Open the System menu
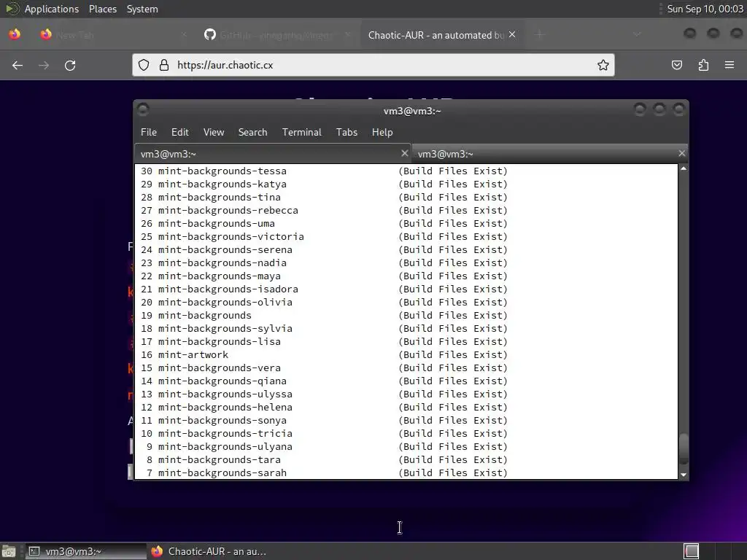Screen dimensions: 747x560 [x=142, y=9]
